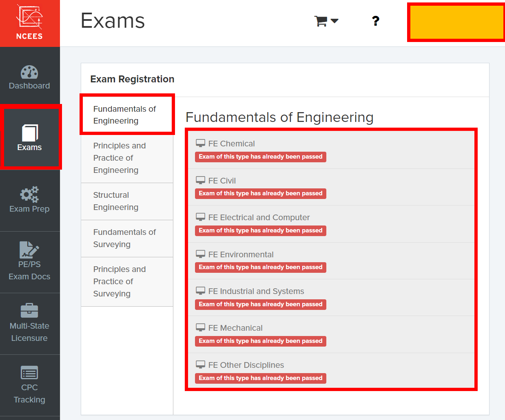Viewport: 505px width, 420px height.
Task: Open Fundamentals of Surveying tab
Action: point(127,239)
